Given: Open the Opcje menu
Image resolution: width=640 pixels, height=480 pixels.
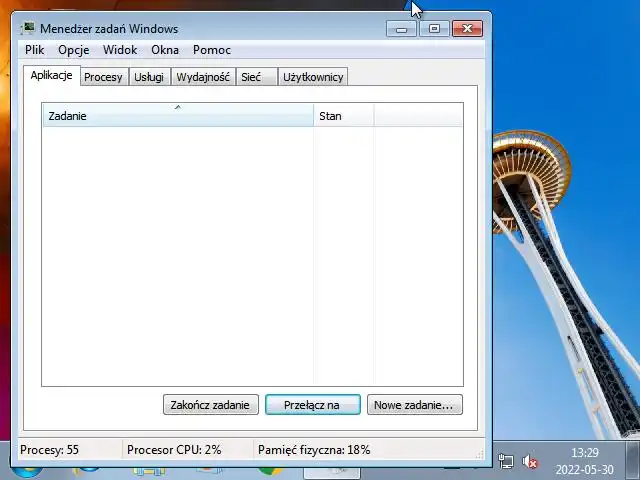Looking at the screenshot, I should click(x=73, y=50).
